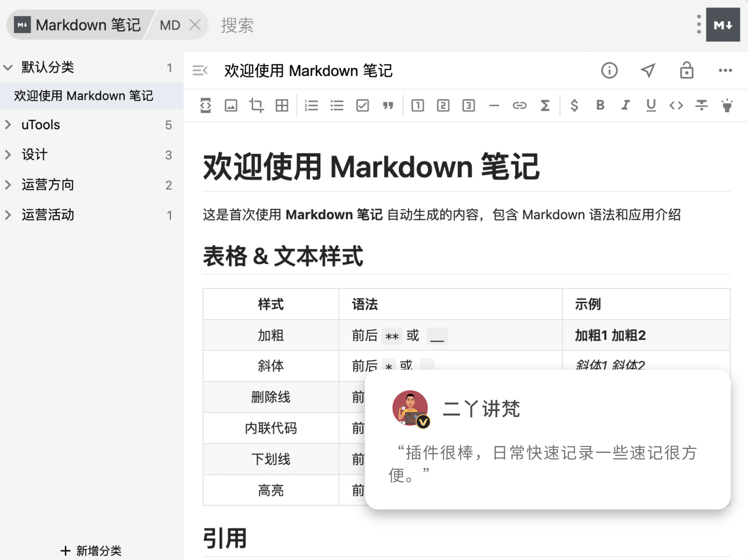Click the 搜索 search field
The height and width of the screenshot is (560, 748).
pos(238,25)
